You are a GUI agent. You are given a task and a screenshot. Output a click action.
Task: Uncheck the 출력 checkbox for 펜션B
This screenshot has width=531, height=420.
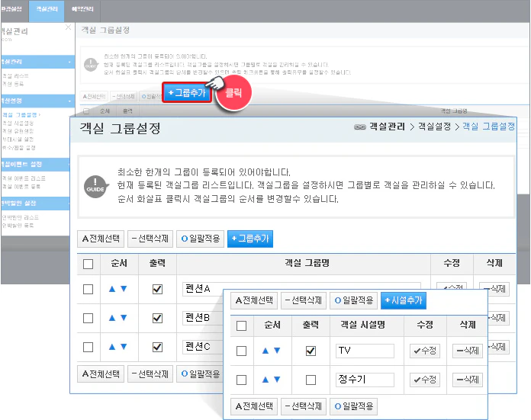157,318
